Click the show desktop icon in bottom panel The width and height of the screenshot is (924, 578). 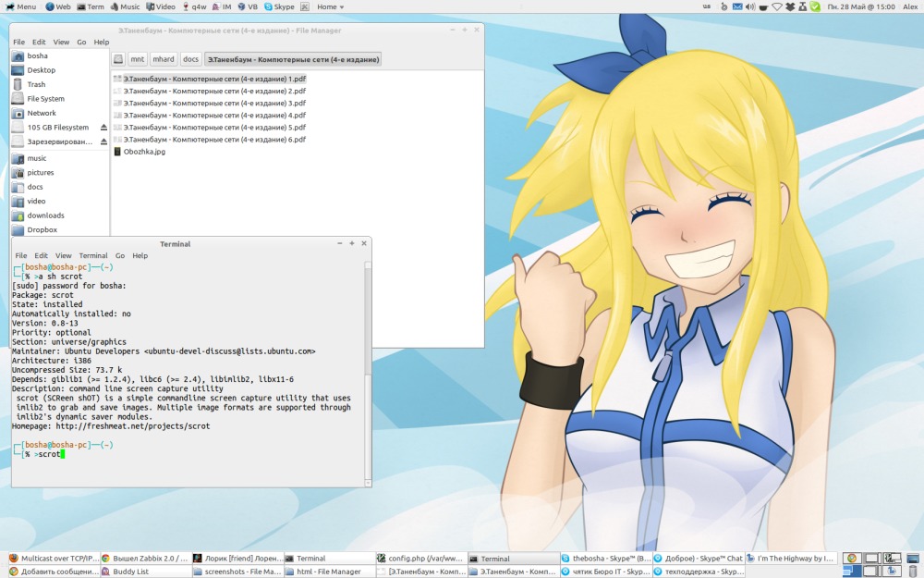pyautogui.click(x=913, y=558)
